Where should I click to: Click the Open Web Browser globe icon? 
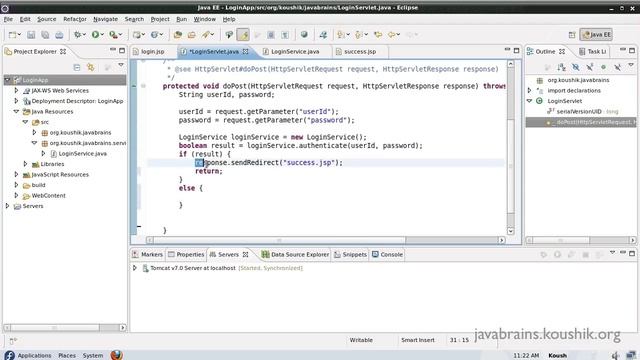coord(304,35)
